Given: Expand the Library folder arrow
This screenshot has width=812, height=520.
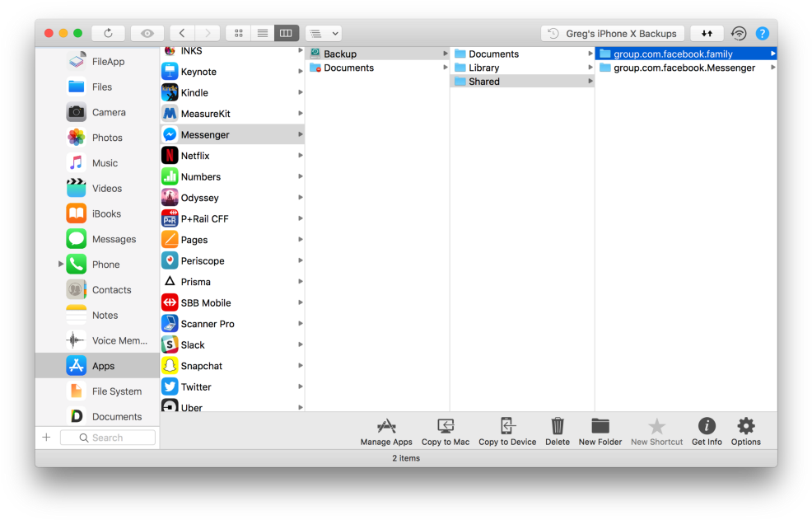Looking at the screenshot, I should tap(590, 68).
